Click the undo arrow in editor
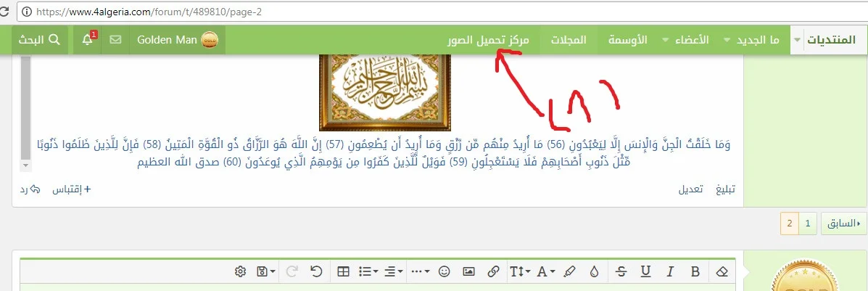Viewport: 868px width, 291px height. pos(316,271)
